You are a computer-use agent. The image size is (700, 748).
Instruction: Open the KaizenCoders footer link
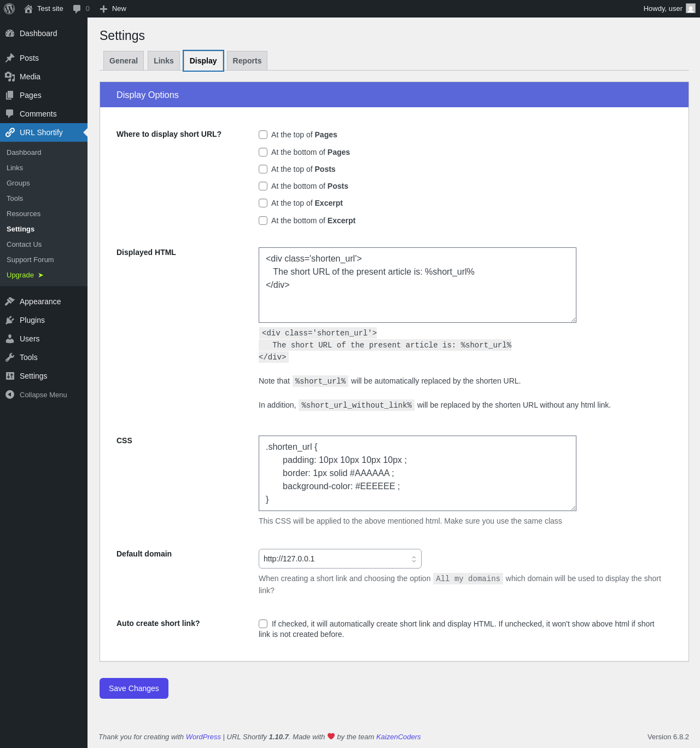point(399,737)
